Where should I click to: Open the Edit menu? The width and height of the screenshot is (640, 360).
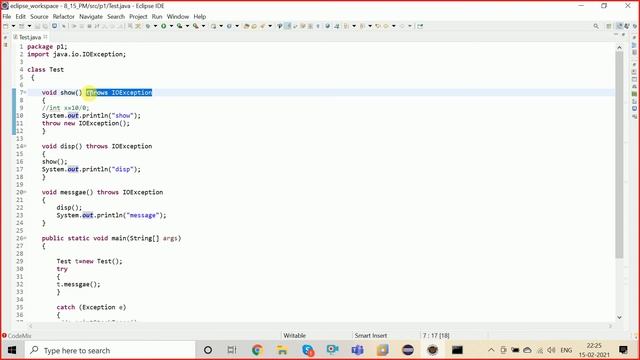coord(20,17)
